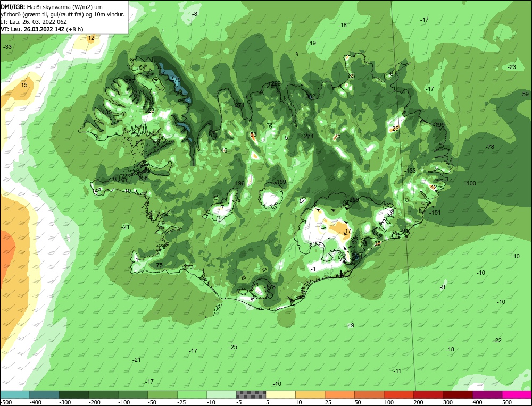Select the red swatch between 100 and 200
The image size is (532, 406).
tap(398, 394)
